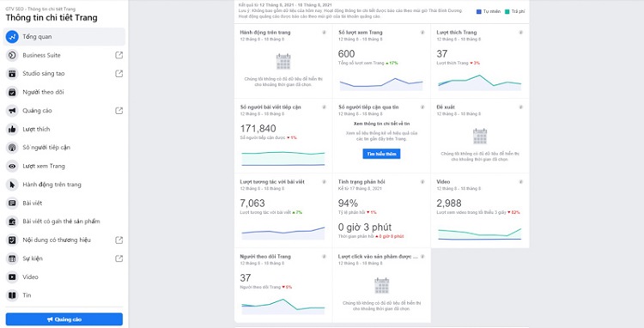
Task: Click the Thông tin chi tiết Trang heading
Action: [x=52, y=18]
